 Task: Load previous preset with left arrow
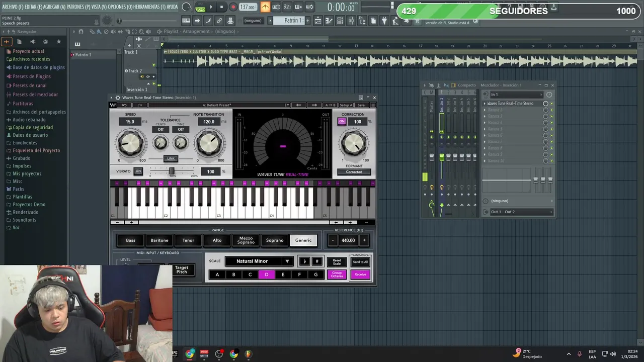(299, 105)
